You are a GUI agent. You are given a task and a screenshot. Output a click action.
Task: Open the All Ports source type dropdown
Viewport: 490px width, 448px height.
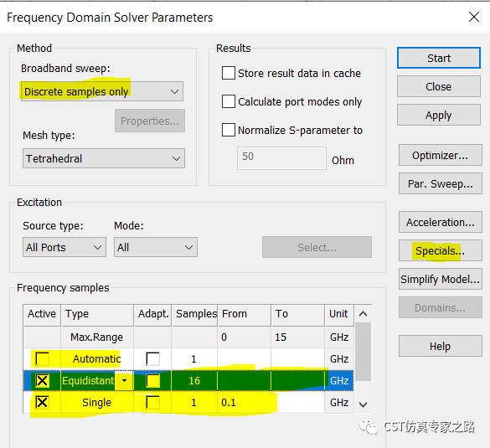pos(64,247)
